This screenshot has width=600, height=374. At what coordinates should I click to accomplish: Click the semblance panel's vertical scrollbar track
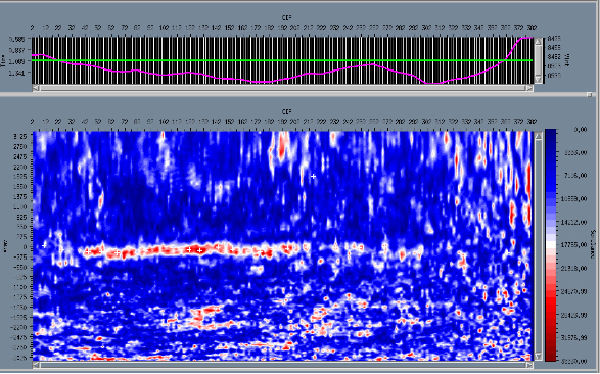(x=538, y=246)
